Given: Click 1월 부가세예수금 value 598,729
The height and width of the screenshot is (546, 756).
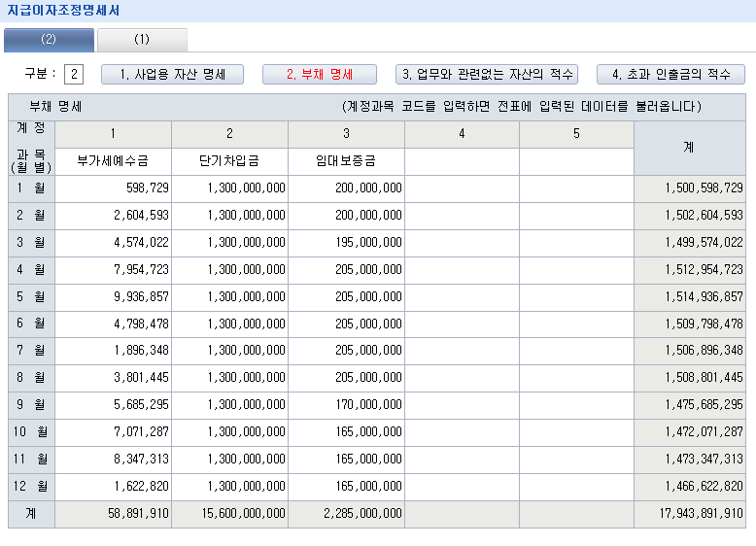Looking at the screenshot, I should [x=113, y=188].
